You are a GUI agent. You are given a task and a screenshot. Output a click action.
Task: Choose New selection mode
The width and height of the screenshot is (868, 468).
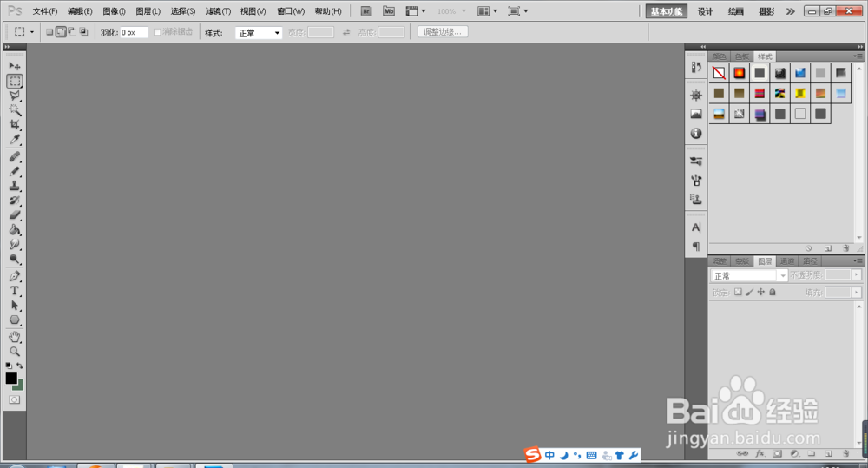coord(49,32)
